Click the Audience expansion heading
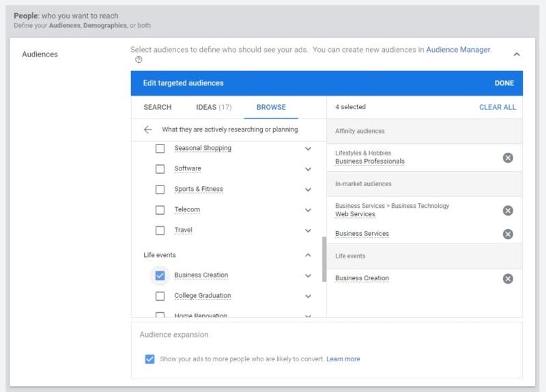Screen dimensions: 546x392 (174, 335)
